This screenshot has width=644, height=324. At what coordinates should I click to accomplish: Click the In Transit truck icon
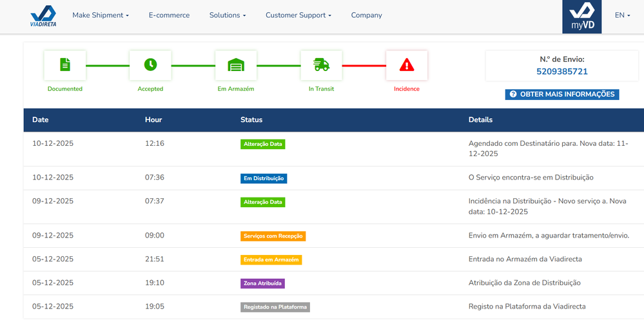pos(321,65)
